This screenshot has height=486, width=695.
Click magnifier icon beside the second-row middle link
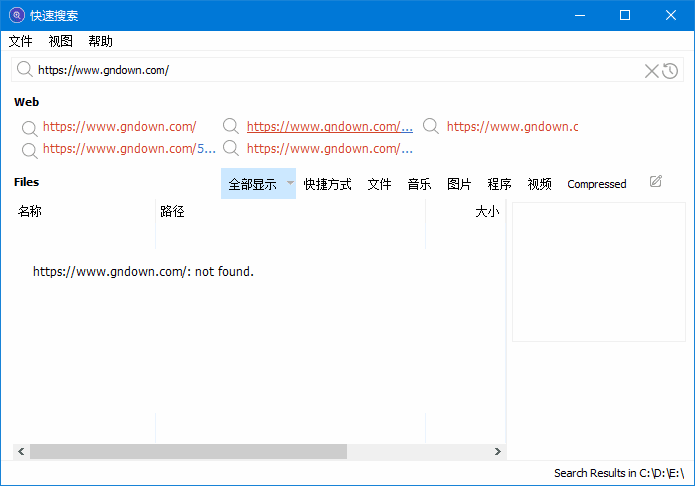(230, 148)
